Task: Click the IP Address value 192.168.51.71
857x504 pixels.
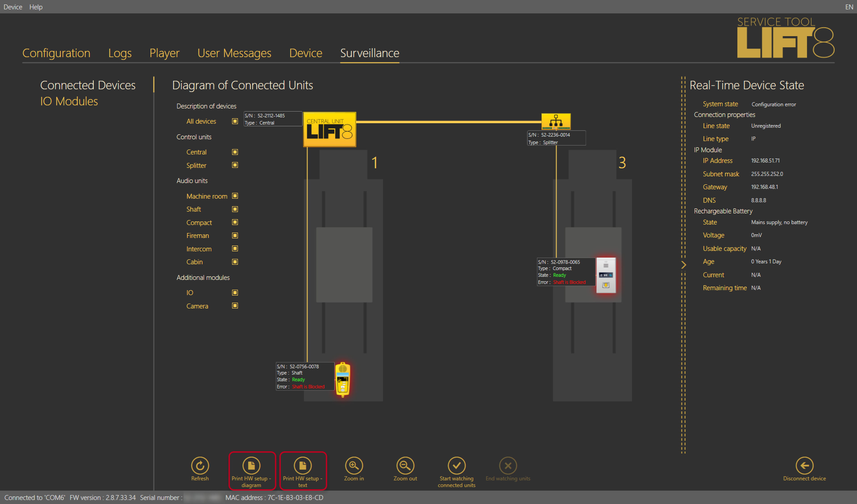Action: coord(765,160)
